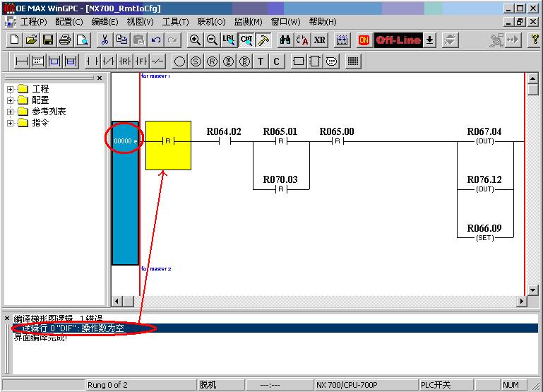Viewport: 543px width, 392px height.
Task: Insert a horizontal line element
Action: (x=21, y=61)
